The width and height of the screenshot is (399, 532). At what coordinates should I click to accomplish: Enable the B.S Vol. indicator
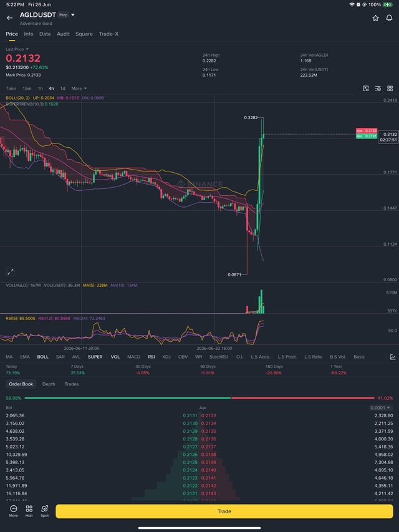click(x=338, y=357)
